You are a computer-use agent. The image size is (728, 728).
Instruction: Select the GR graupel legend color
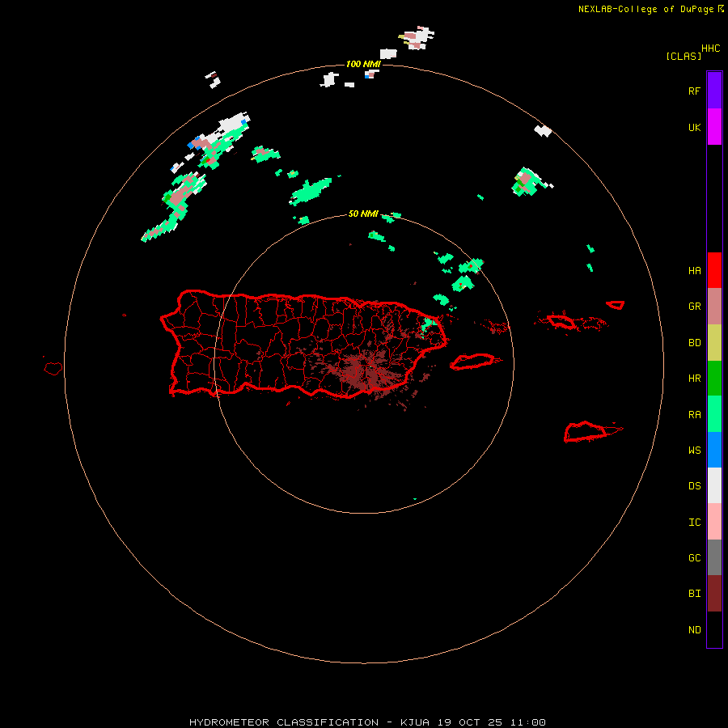click(714, 307)
